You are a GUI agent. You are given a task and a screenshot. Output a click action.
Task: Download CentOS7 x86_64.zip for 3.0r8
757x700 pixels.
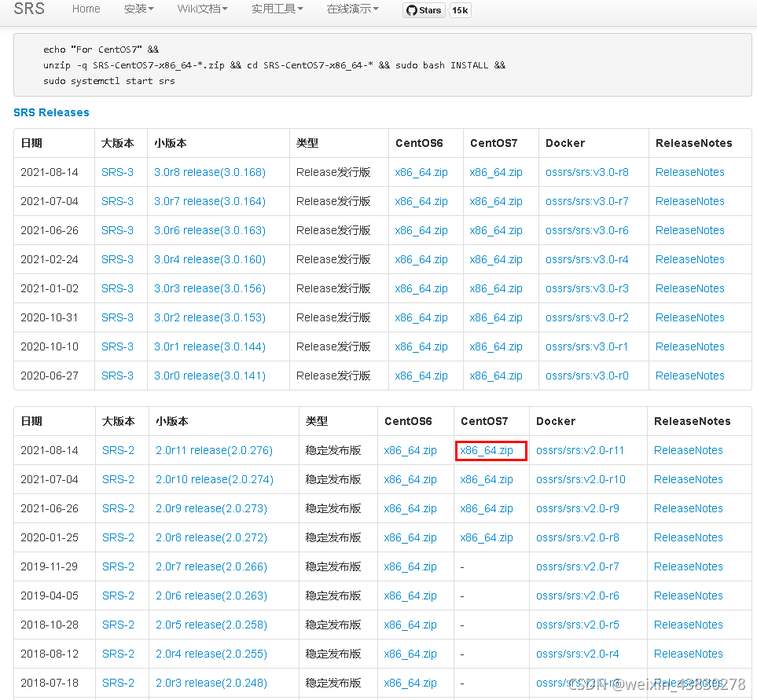click(x=496, y=172)
